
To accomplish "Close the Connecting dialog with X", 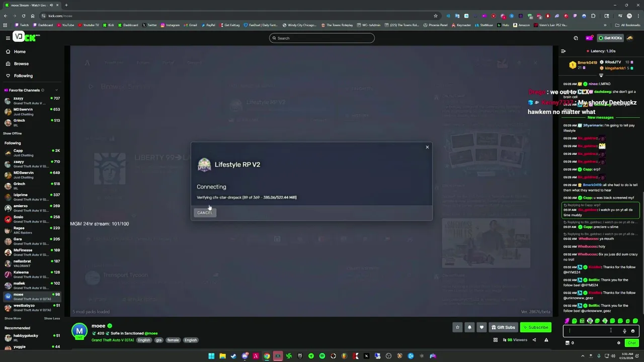I will click(x=427, y=147).
